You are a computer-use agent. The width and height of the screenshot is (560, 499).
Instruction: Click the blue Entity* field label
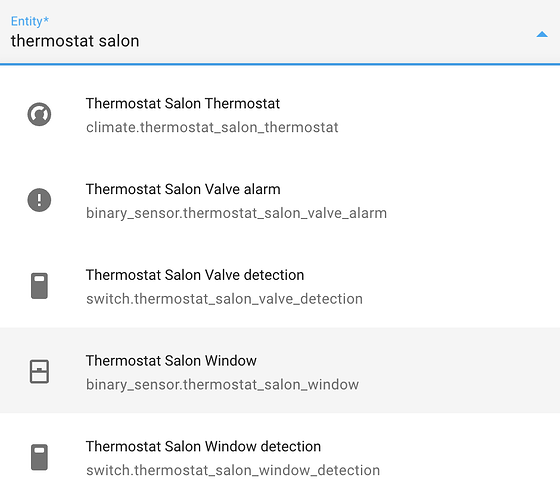(x=30, y=21)
